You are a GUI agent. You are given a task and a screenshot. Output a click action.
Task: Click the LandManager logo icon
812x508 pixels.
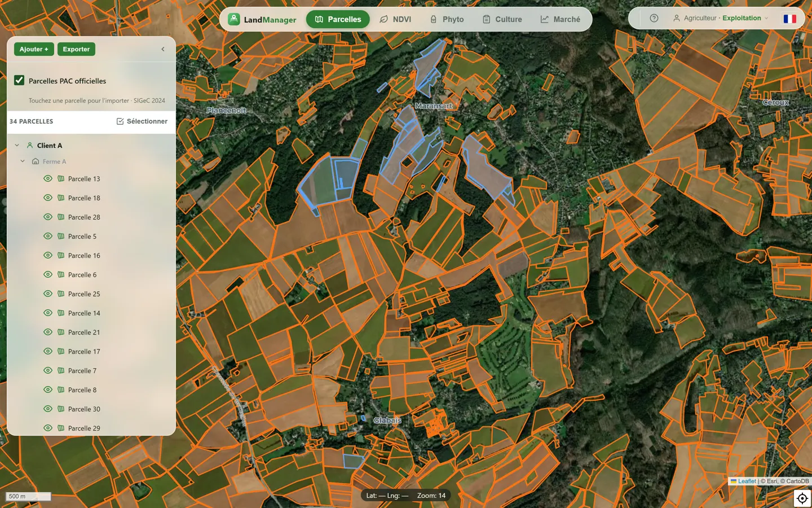point(234,19)
